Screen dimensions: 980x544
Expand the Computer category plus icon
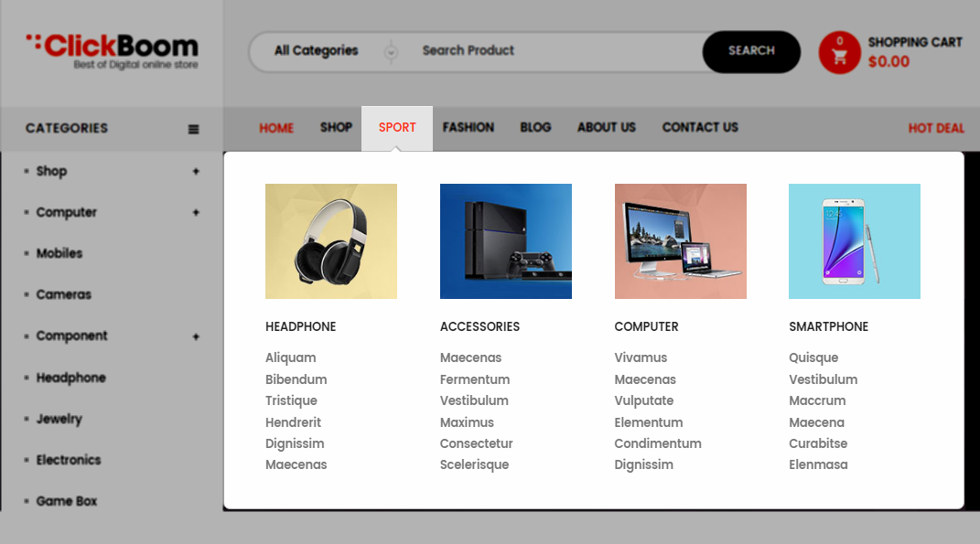pos(196,212)
